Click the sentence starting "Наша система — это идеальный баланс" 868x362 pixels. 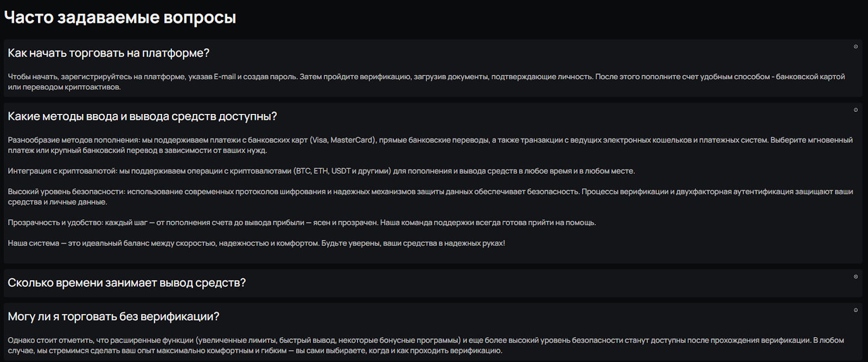pyautogui.click(x=163, y=243)
